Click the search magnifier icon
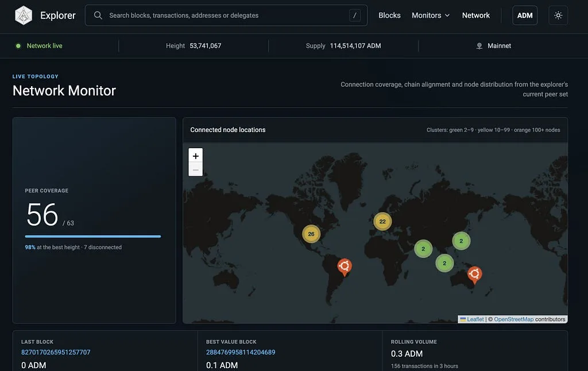The image size is (588, 371). coord(98,16)
